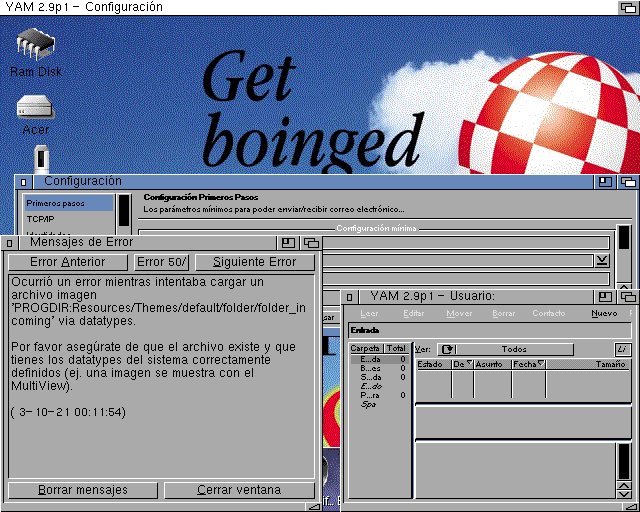
Task: Go to next error with Siguiente Error
Action: pos(255,262)
